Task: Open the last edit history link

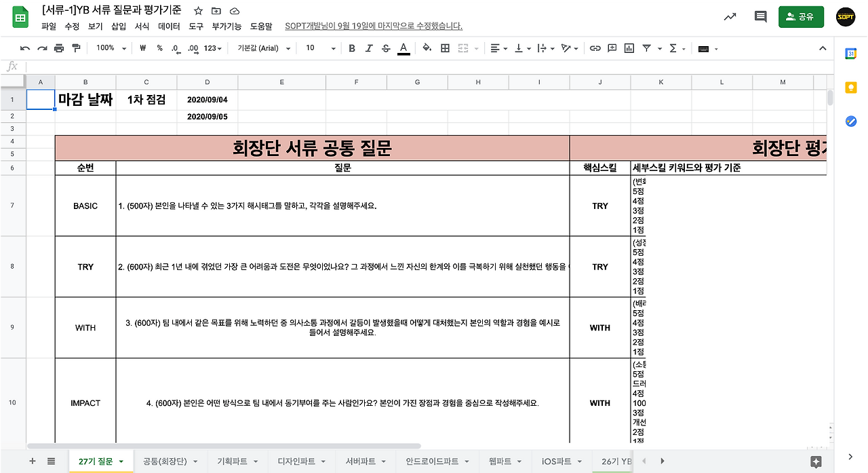Action: tap(374, 26)
